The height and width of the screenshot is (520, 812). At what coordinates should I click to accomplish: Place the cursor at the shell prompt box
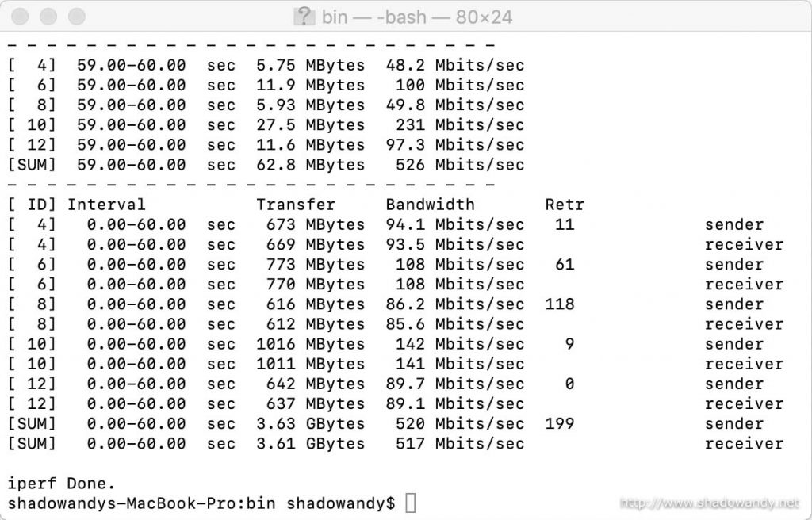pos(410,503)
